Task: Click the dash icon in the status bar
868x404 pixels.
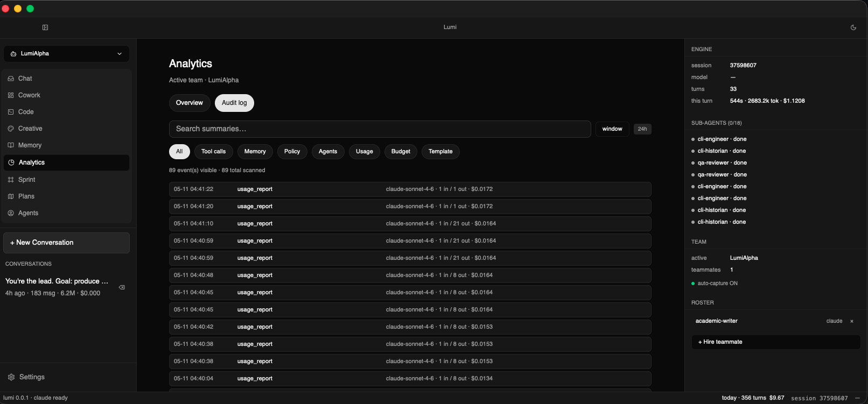Action: tap(857, 398)
